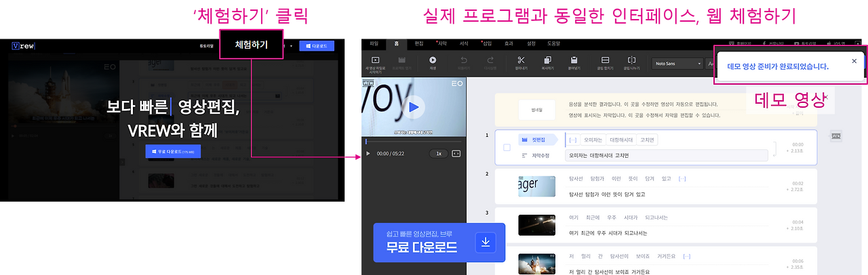Click word chip 대항해시대 in clip 1
Viewport: 868px width, 275px height.
click(621, 140)
